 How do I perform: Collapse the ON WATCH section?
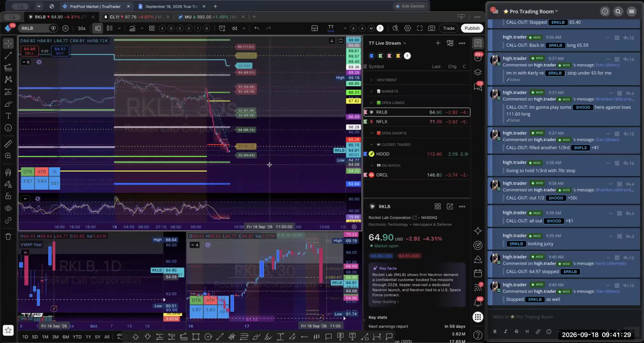click(x=371, y=165)
